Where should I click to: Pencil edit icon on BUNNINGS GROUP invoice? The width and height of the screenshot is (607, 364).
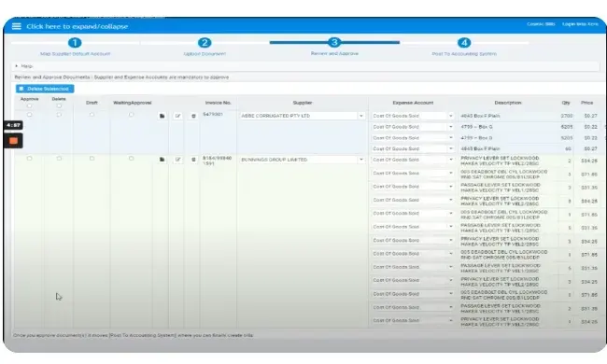click(x=177, y=160)
